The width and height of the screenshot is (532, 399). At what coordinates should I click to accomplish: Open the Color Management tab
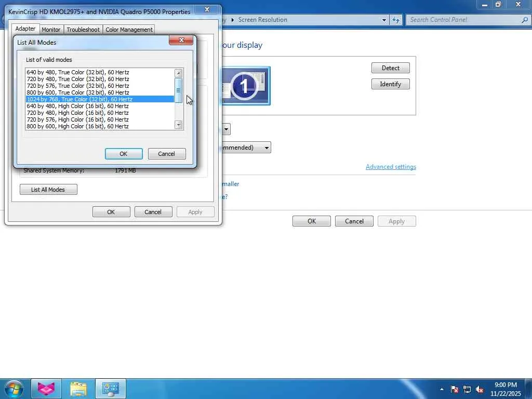tap(129, 30)
